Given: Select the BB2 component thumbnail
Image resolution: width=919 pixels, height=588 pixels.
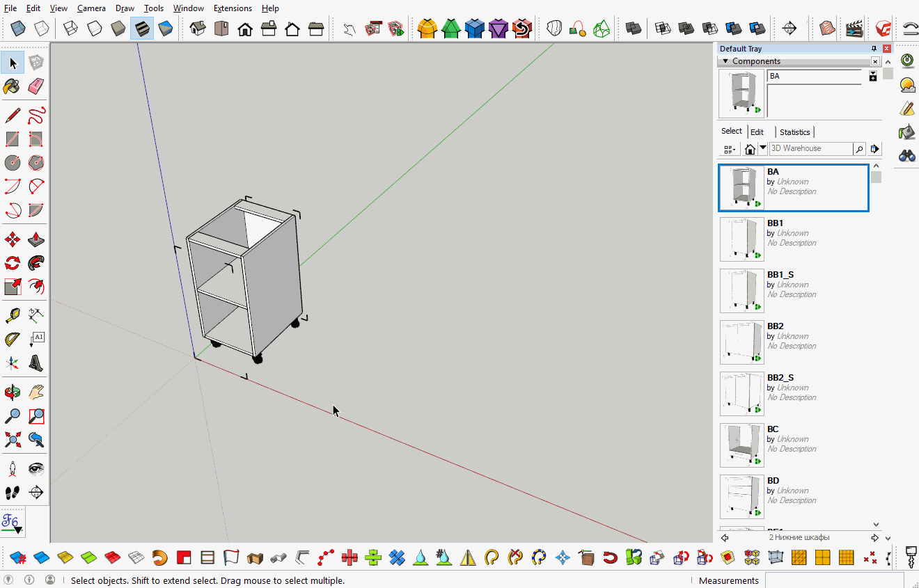Looking at the screenshot, I should [741, 342].
